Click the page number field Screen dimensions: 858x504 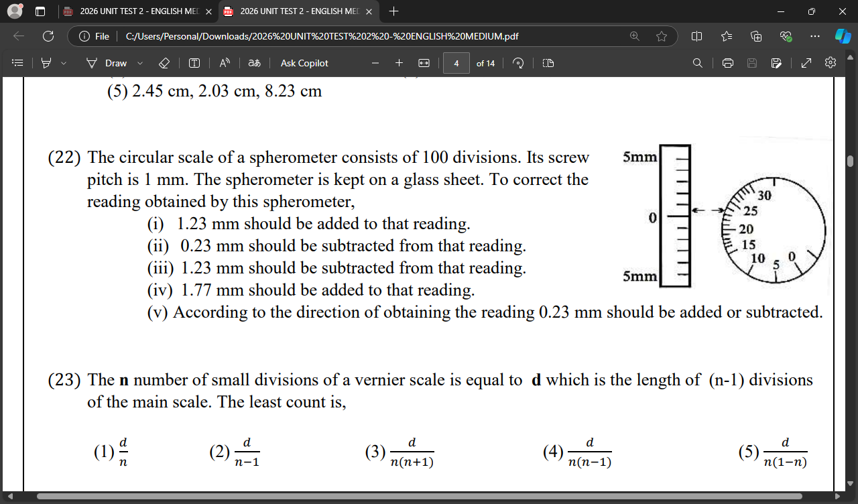pos(456,63)
